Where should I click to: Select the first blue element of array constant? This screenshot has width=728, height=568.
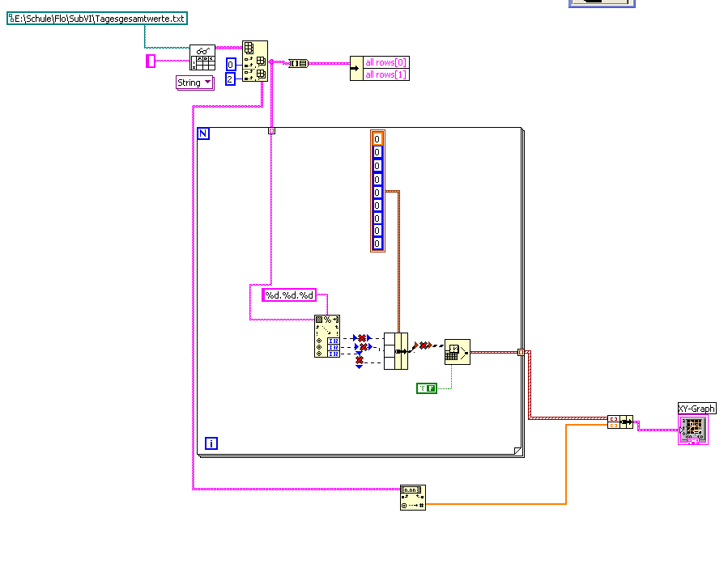pos(377,152)
